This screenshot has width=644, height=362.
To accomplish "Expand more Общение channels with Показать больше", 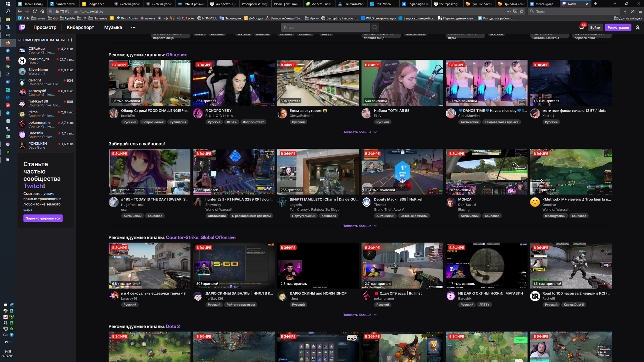I will click(360, 132).
